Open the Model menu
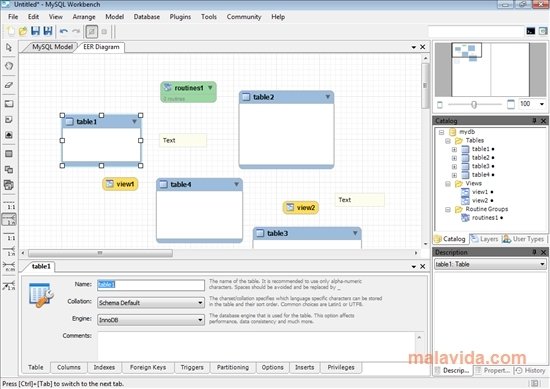Viewport: 550px width, 389px height. point(114,17)
